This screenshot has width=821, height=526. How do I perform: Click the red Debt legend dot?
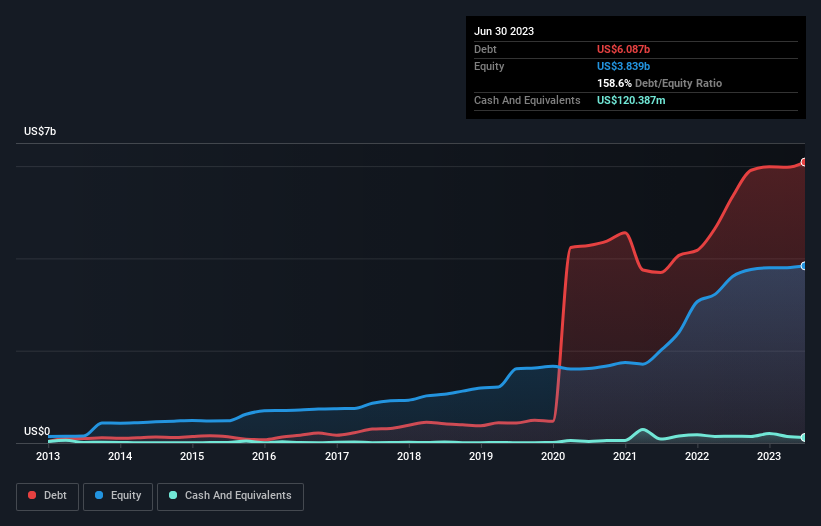pos(32,495)
